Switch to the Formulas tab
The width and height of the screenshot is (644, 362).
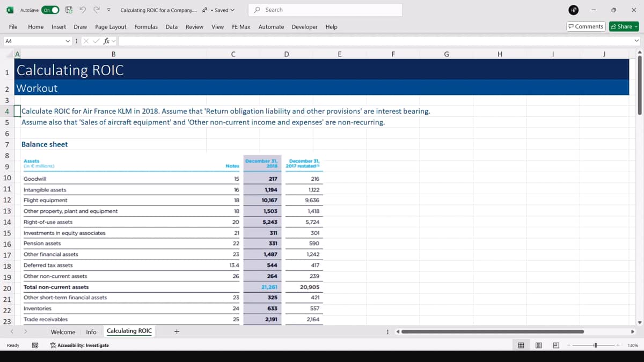pyautogui.click(x=146, y=27)
